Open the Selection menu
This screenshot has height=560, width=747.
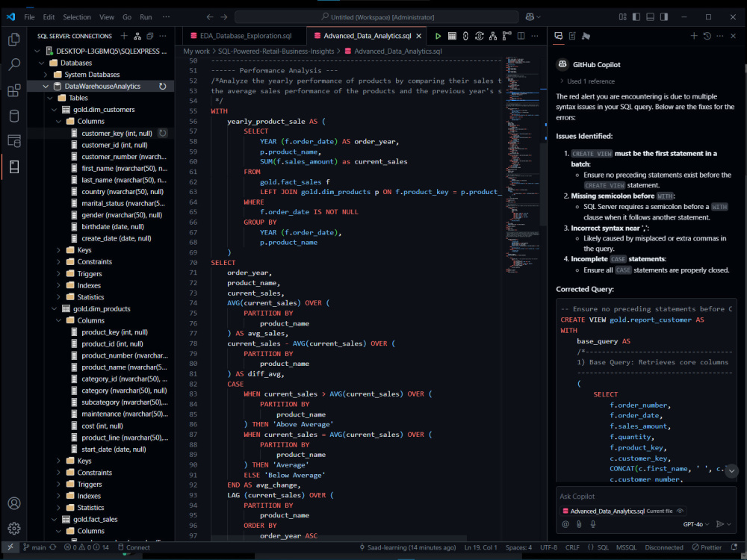77,17
